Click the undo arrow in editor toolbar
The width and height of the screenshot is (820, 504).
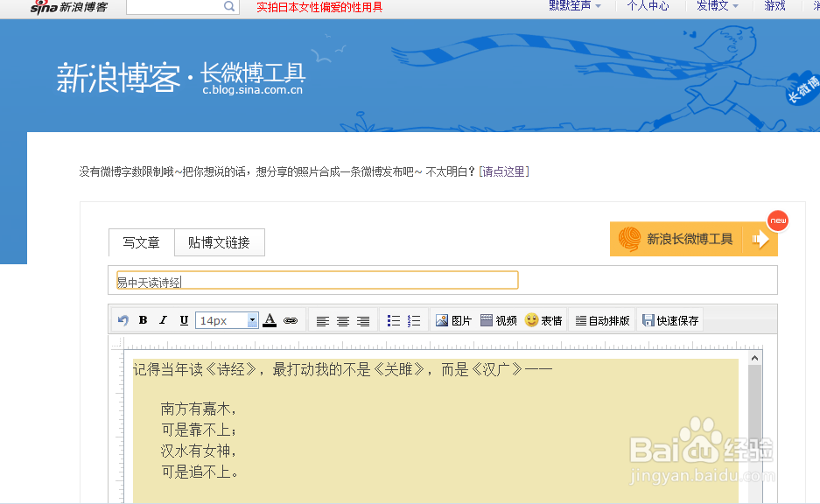tap(123, 320)
